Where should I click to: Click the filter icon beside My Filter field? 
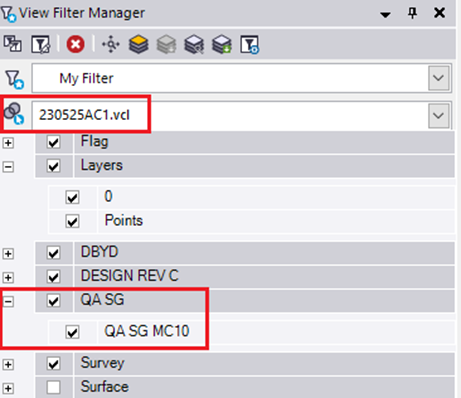point(15,79)
